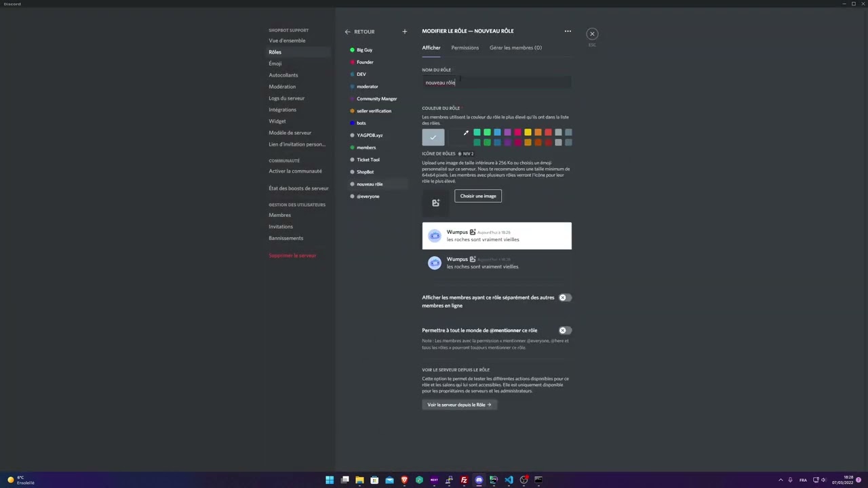Choose the bright red role color in top row

tap(548, 132)
